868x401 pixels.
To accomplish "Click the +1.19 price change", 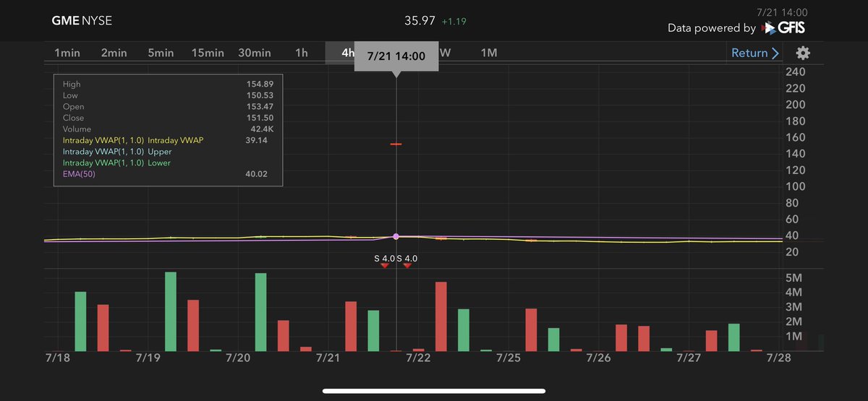I will pyautogui.click(x=454, y=22).
